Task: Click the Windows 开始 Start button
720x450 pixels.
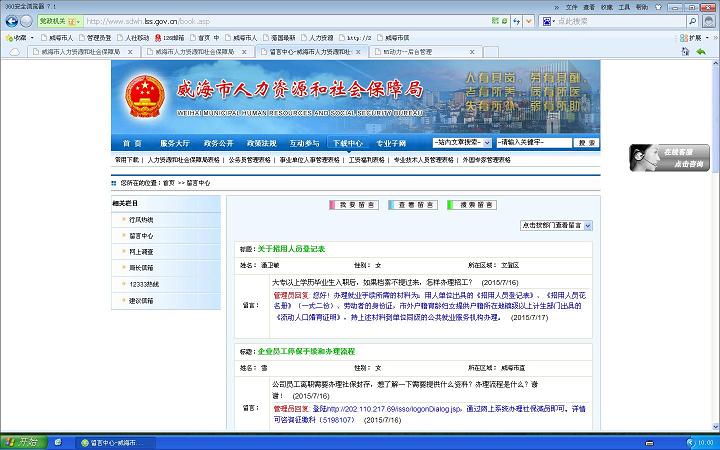Action: coord(23,441)
